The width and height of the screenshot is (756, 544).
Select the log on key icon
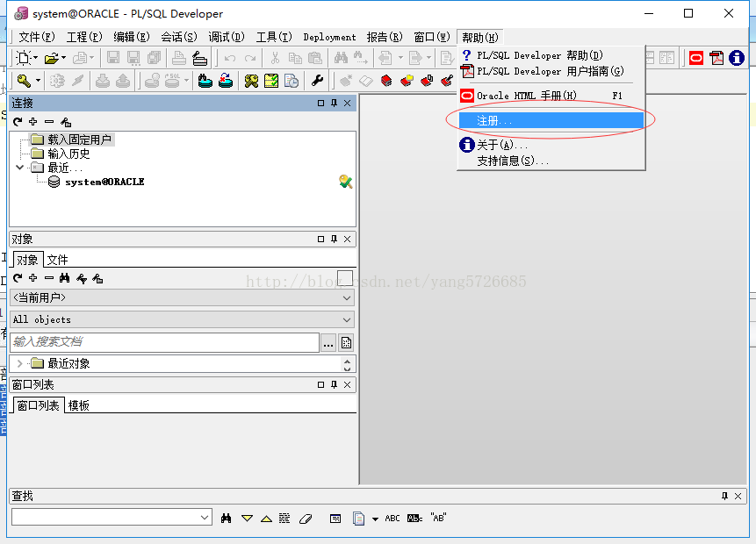click(x=25, y=80)
